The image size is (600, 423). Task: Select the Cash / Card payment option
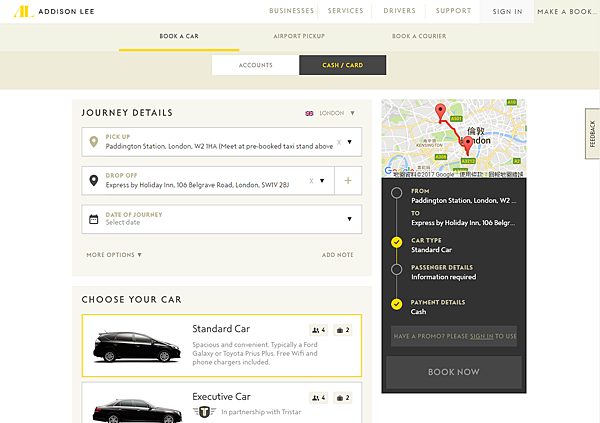tap(342, 65)
